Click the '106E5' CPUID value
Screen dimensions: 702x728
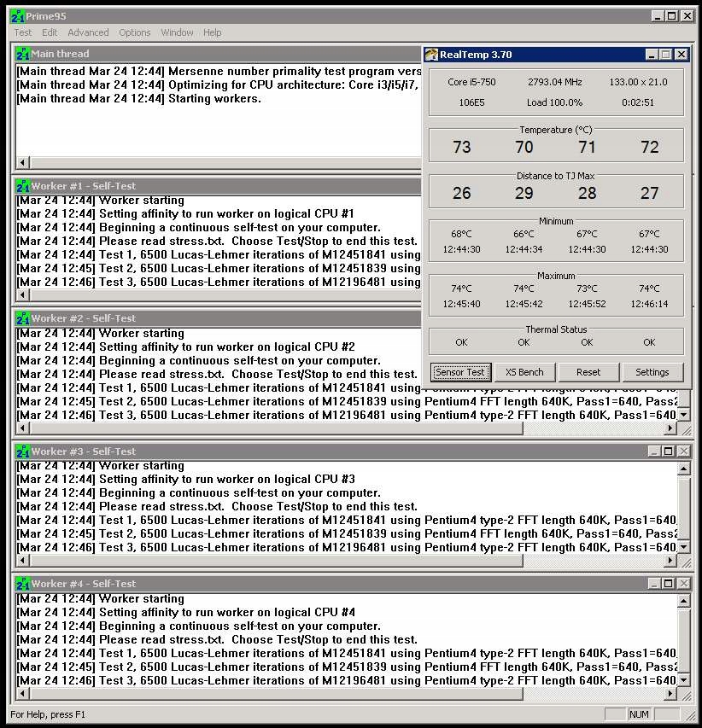click(471, 102)
